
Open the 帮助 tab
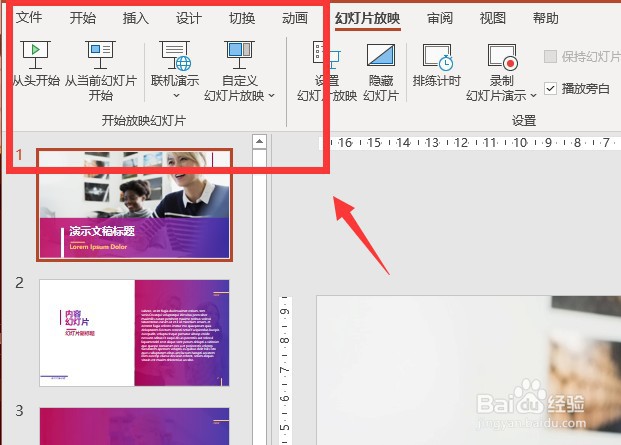546,18
